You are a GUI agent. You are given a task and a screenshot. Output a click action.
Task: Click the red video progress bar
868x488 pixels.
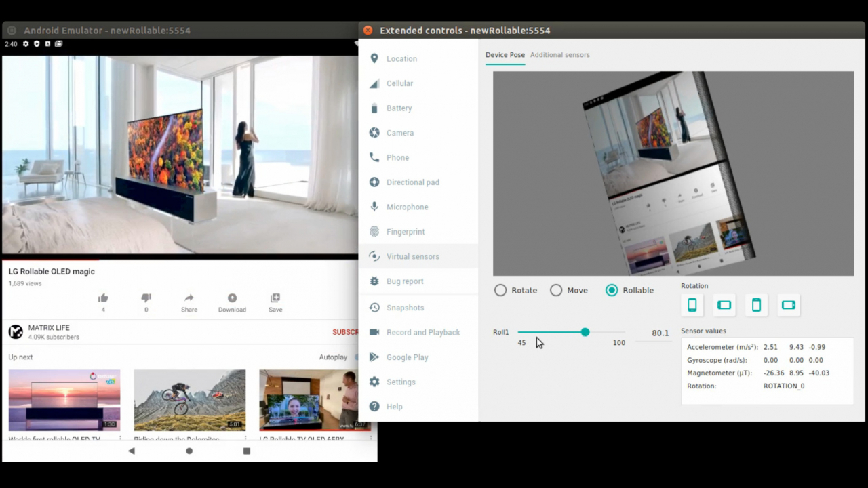(x=50, y=259)
